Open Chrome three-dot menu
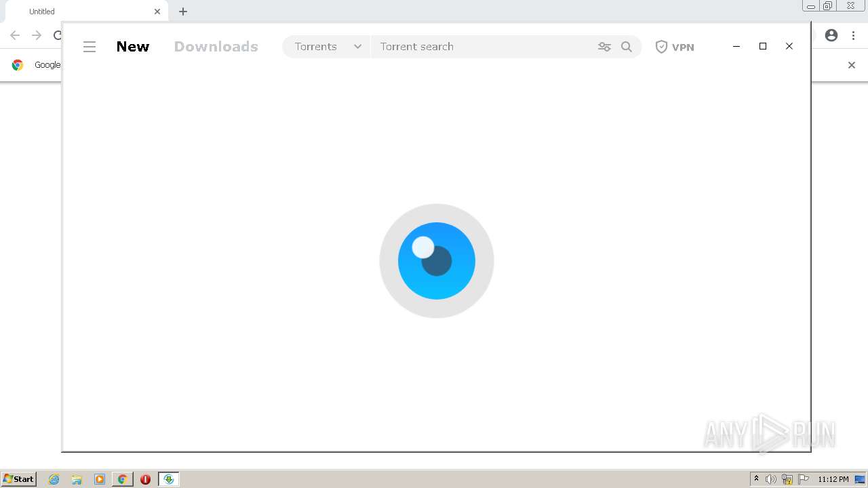Screen dimensions: 868x488 [x=853, y=35]
